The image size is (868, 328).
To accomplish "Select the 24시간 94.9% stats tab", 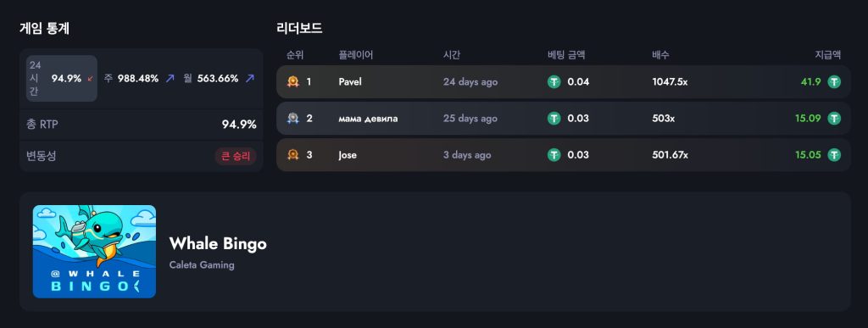I will click(61, 79).
